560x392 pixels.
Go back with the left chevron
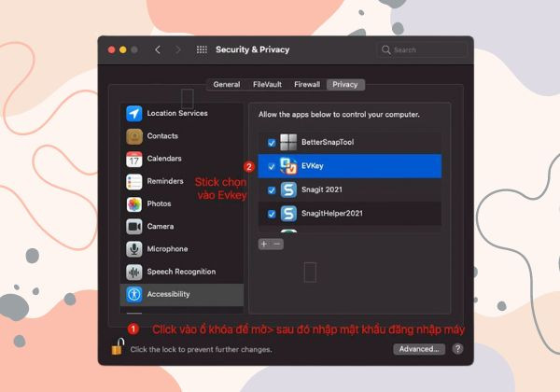pyautogui.click(x=158, y=49)
